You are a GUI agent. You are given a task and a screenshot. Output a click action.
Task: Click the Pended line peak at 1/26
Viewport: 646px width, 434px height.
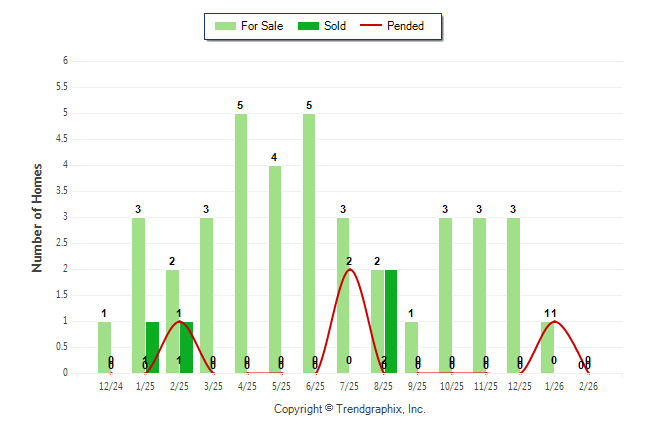554,321
